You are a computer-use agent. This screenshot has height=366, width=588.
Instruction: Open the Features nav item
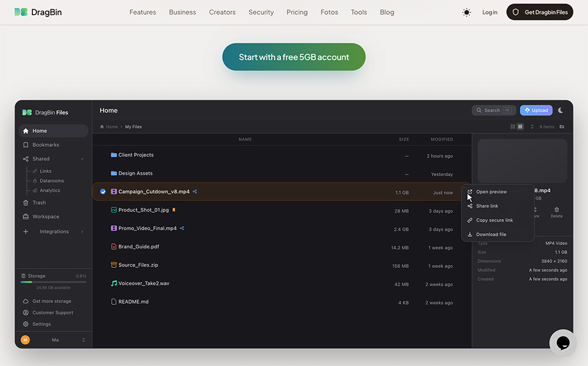(x=142, y=12)
